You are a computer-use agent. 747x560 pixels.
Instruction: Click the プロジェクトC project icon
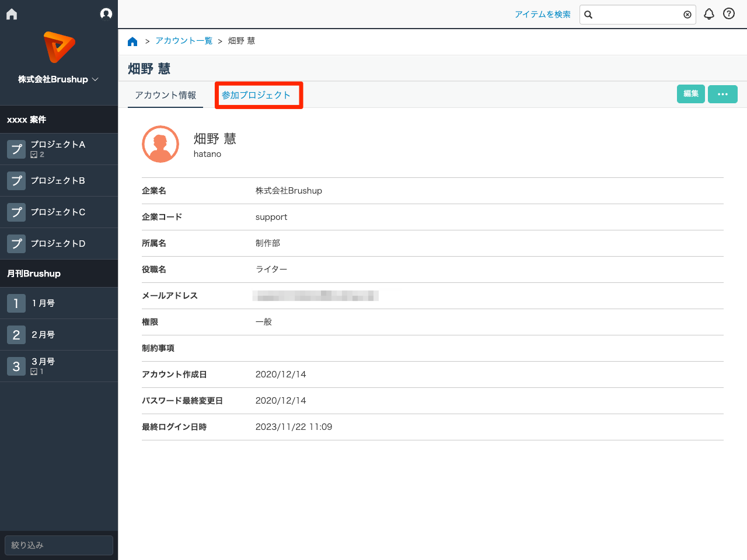(16, 212)
